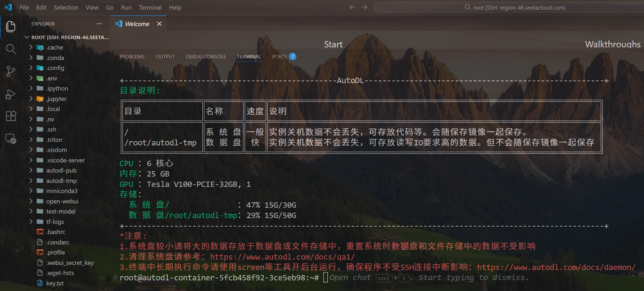This screenshot has width=644, height=291.
Task: Switch to the PORTS panel tab
Action: [279, 57]
